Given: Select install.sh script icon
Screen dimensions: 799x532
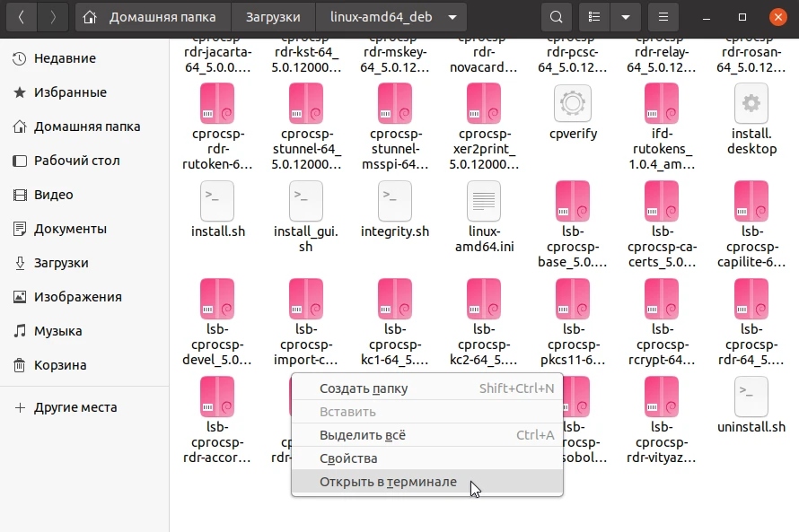Looking at the screenshot, I should (x=217, y=201).
